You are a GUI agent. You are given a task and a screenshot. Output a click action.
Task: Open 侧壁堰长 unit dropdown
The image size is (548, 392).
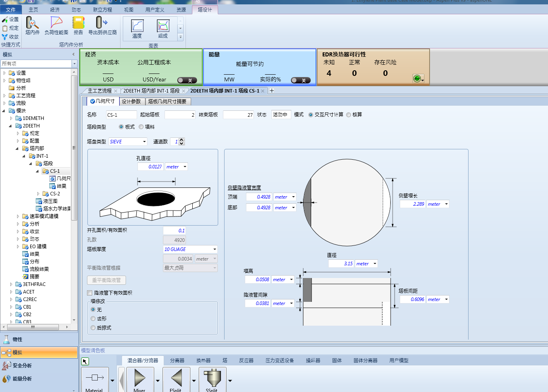point(446,204)
